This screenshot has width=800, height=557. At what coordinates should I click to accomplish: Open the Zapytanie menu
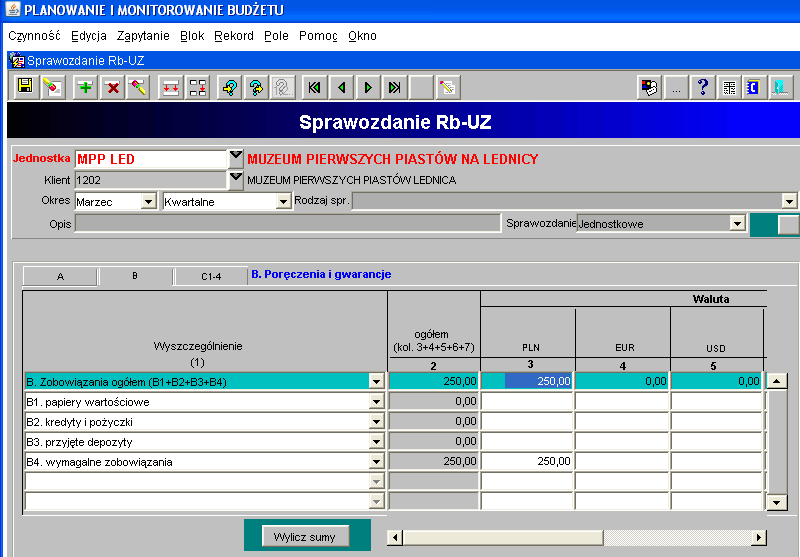pos(143,36)
